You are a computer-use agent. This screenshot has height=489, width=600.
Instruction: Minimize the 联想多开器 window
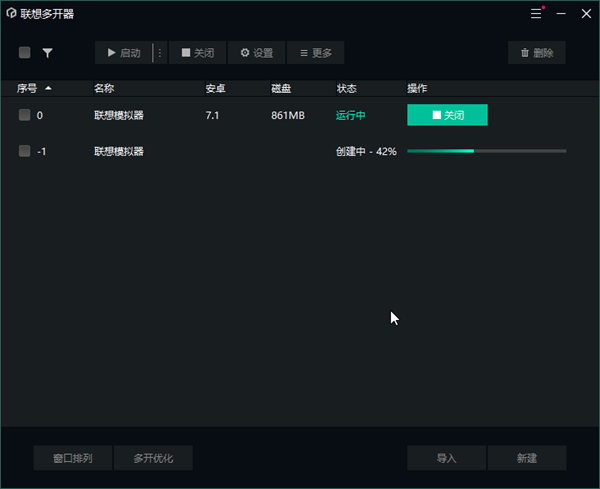point(561,14)
